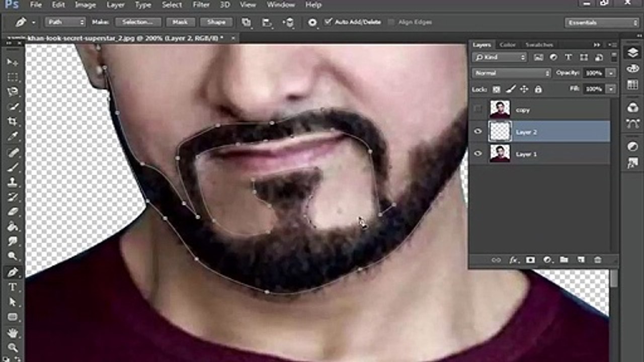
Task: Toggle Align Edges checkbox
Action: 390,22
